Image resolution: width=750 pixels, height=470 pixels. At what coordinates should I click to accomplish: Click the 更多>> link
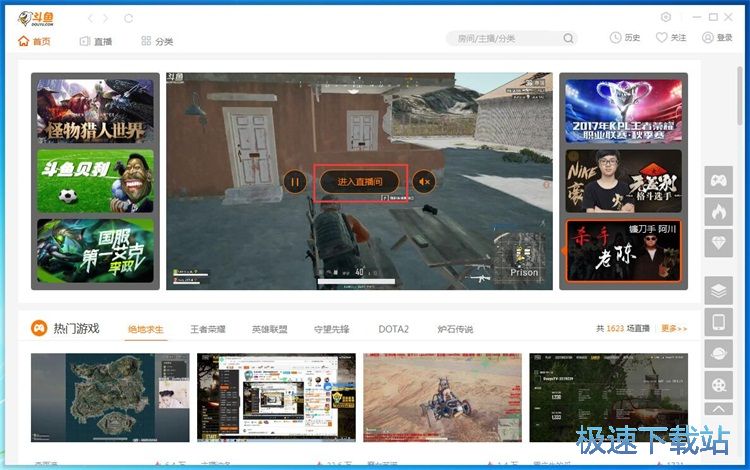[x=674, y=328]
